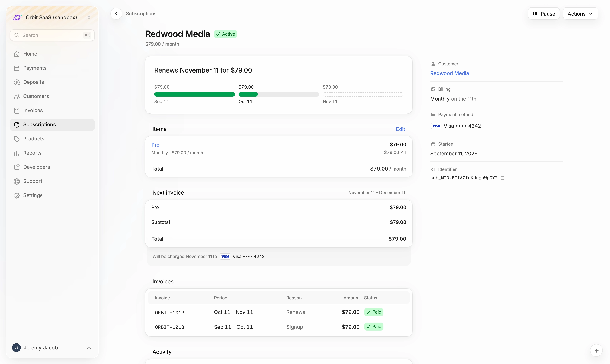Focus the sidebar Search field
The image size is (610, 364).
pos(52,35)
